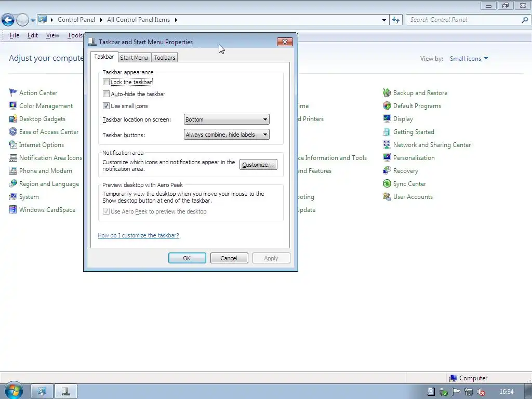This screenshot has width=532, height=399.
Task: Select Taskbar Properties taskbar button
Action: click(x=66, y=392)
